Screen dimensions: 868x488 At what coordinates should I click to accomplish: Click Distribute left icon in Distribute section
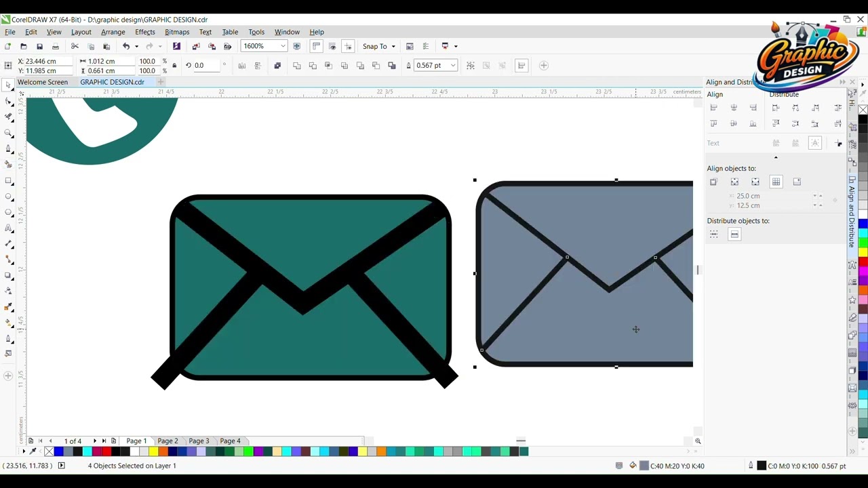(x=776, y=108)
